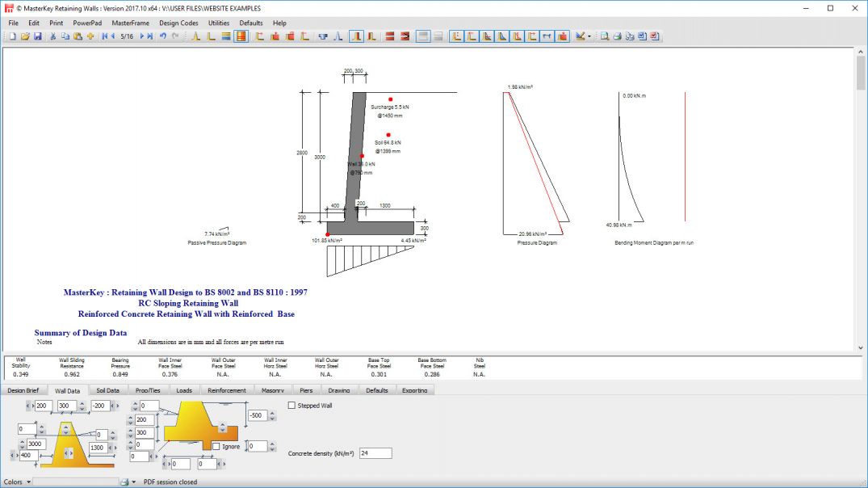Open the Drawing tab
Viewport: 868px width, 488px height.
(x=339, y=390)
